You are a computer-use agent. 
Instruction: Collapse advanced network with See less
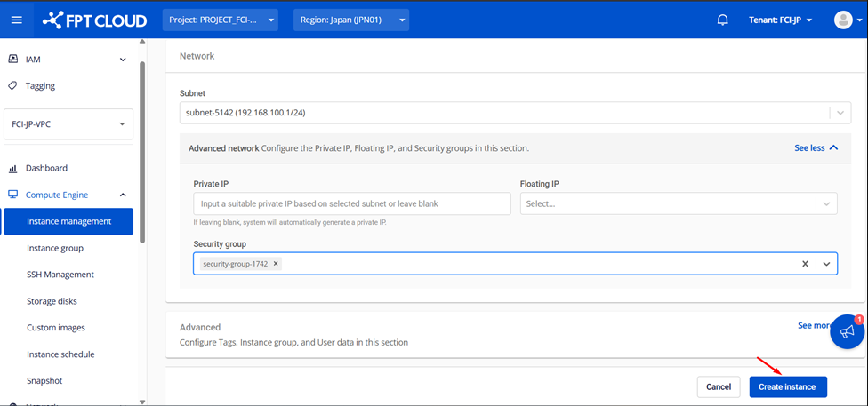[x=816, y=148]
